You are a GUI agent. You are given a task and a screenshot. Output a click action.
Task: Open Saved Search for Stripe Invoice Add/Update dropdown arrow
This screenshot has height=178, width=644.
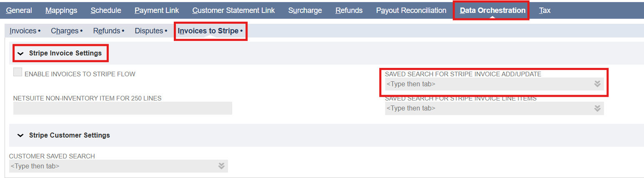pyautogui.click(x=597, y=84)
